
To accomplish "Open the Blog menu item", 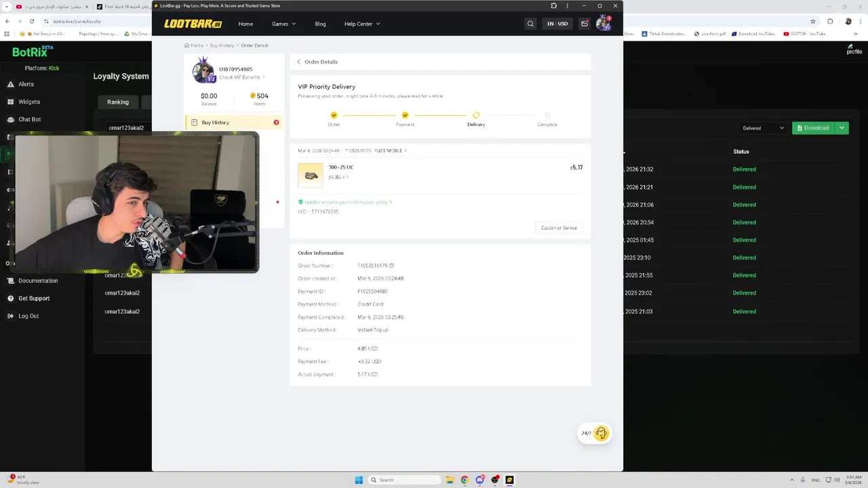I will click(320, 24).
